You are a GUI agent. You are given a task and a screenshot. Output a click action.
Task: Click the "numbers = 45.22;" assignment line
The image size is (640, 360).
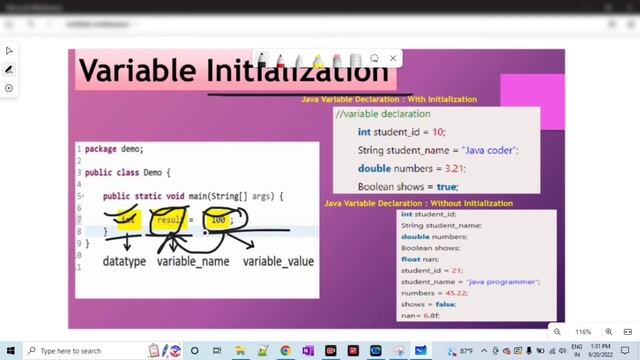[x=434, y=293]
